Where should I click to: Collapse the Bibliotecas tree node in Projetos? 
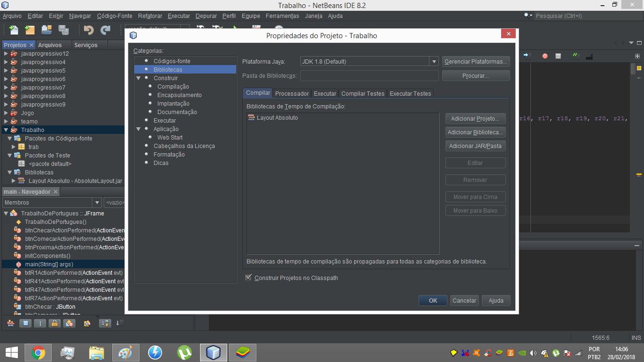[x=9, y=172]
